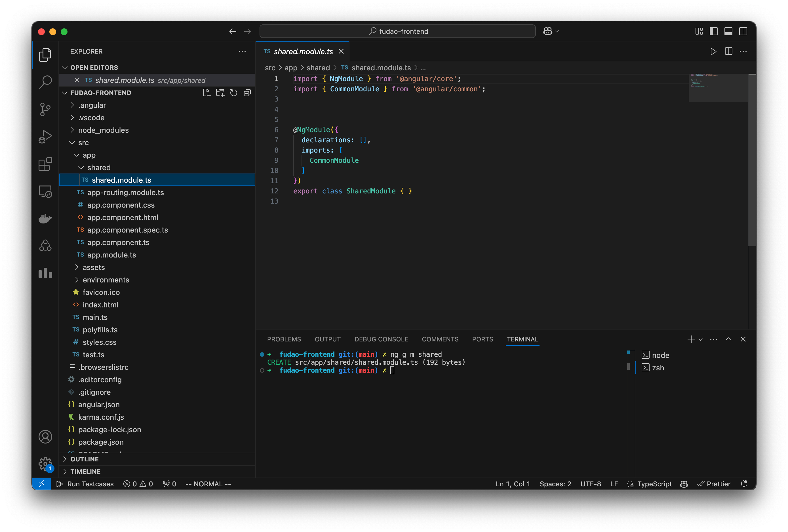Open the Remote Explorer view
Image resolution: width=788 pixels, height=532 pixels.
pyautogui.click(x=45, y=192)
